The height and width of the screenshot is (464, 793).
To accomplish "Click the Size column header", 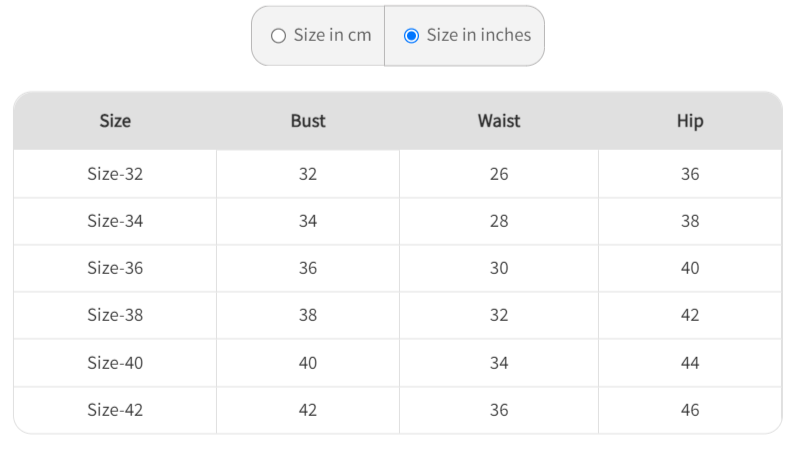I will point(115,121).
